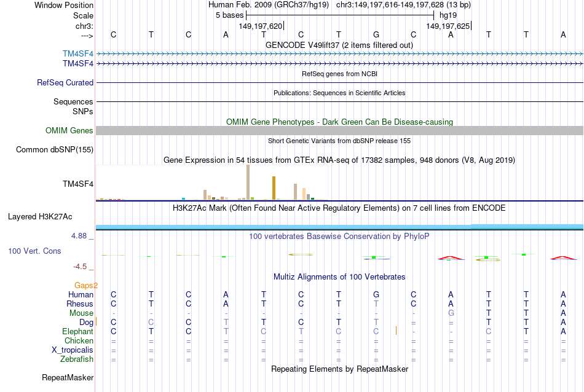The width and height of the screenshot is (584, 392).
Task: Open the RefSeq Curated track label
Action: pyautogui.click(x=65, y=83)
